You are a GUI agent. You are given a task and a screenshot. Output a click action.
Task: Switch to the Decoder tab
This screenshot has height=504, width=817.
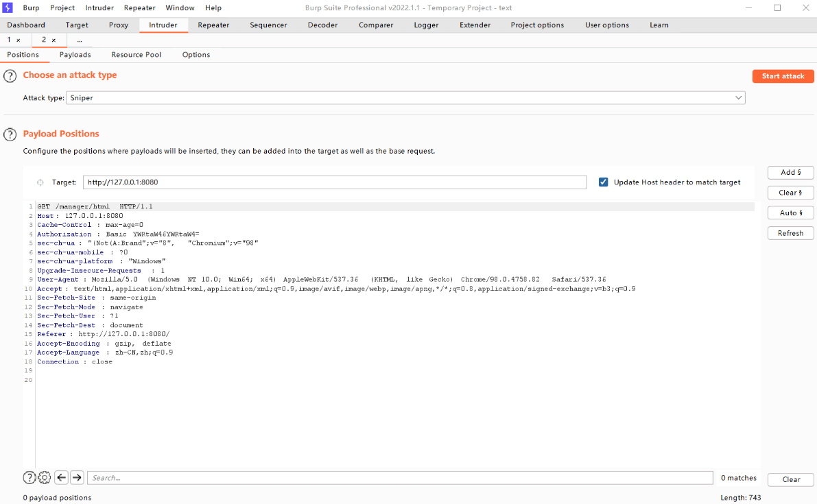click(x=322, y=25)
